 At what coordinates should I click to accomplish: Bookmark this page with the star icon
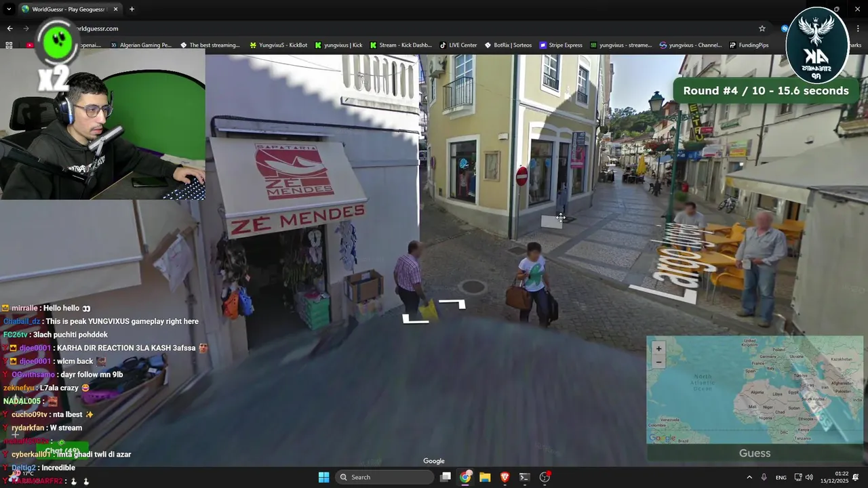(x=762, y=28)
